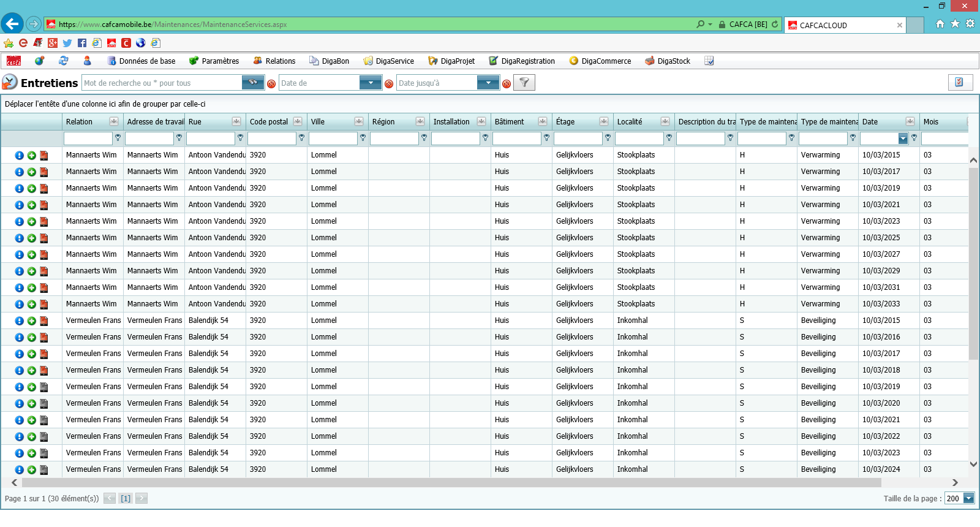Click the Code postal filter funnel icon
This screenshot has width=980, height=527.
(301, 138)
